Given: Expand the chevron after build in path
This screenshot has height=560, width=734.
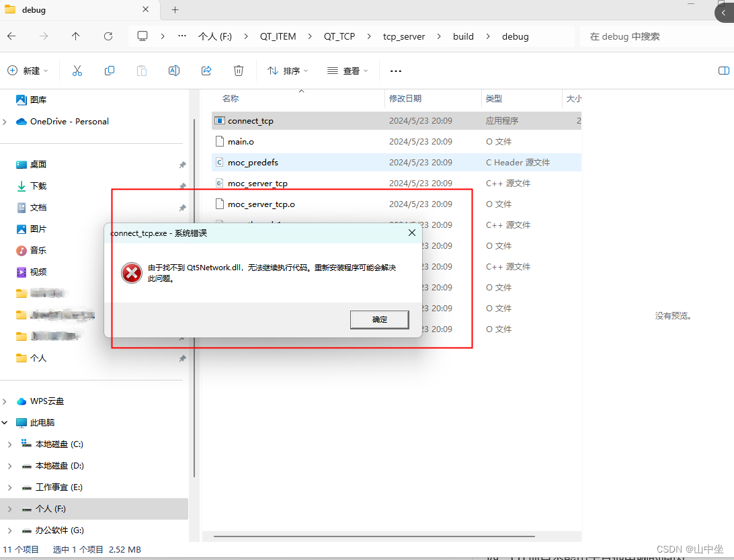Looking at the screenshot, I should click(x=488, y=36).
